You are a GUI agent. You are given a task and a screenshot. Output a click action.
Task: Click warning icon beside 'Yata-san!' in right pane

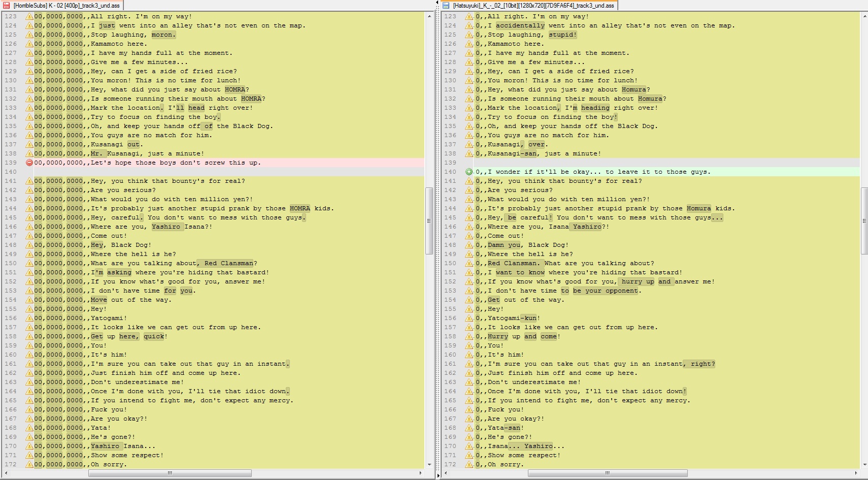[470, 428]
